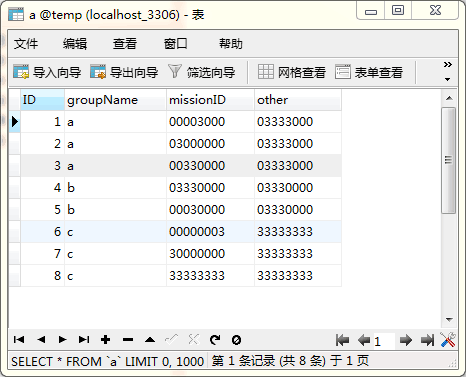Switch to Grid View (网格查看)
Image resolution: width=466 pixels, height=377 pixels.
tap(292, 72)
